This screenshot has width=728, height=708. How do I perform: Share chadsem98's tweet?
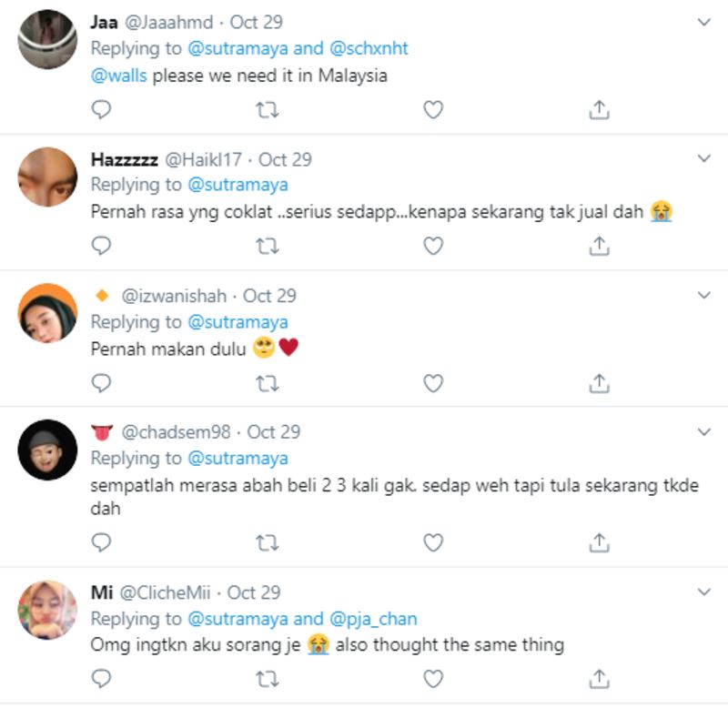599,542
